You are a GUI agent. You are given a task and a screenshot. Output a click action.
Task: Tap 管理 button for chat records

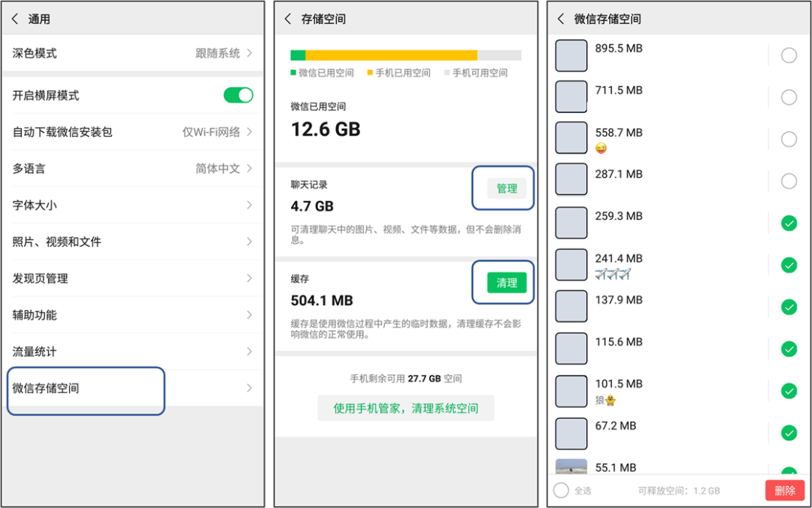coord(507,189)
